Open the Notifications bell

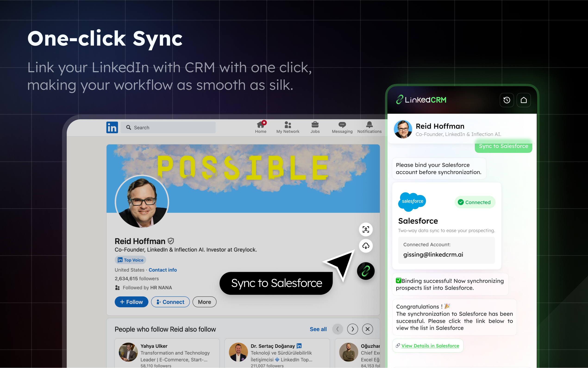369,127
